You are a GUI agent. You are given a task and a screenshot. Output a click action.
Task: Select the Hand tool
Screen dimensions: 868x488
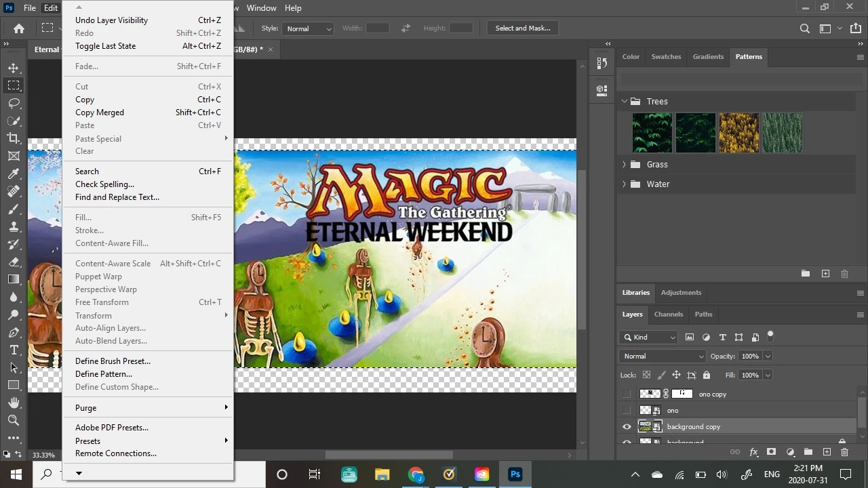(x=14, y=403)
